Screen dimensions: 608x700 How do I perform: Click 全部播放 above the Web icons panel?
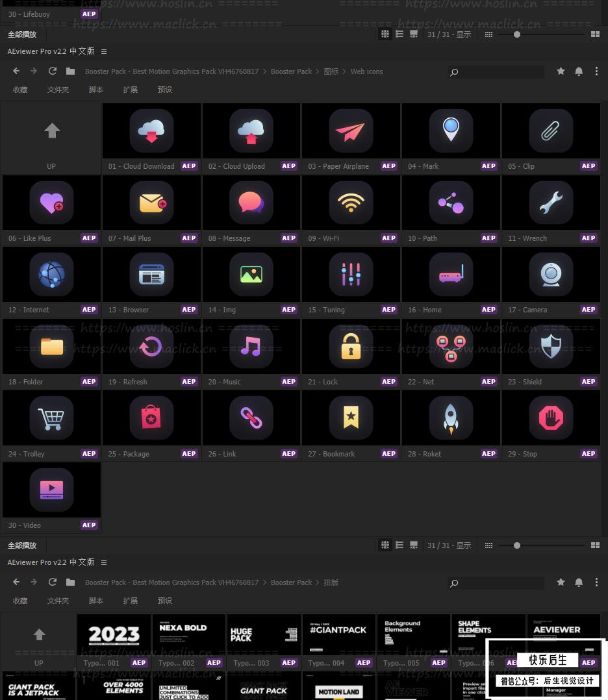pyautogui.click(x=22, y=34)
